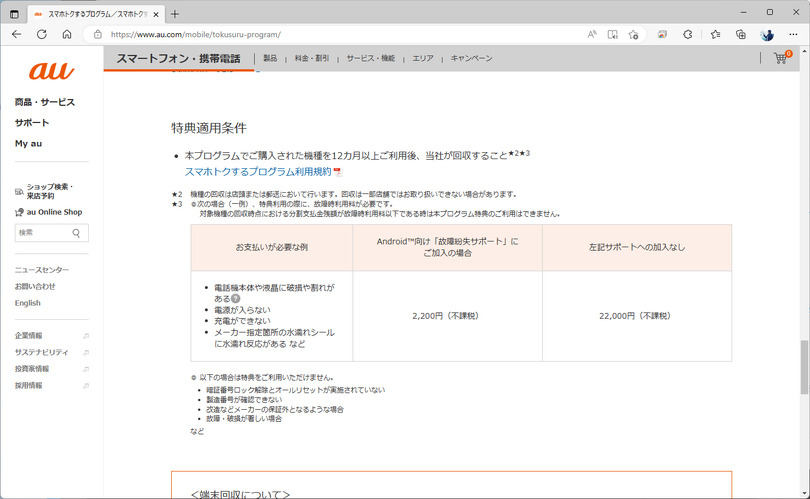Image resolution: width=810 pixels, height=499 pixels.
Task: Open 企業情報 link
Action: coord(28,336)
